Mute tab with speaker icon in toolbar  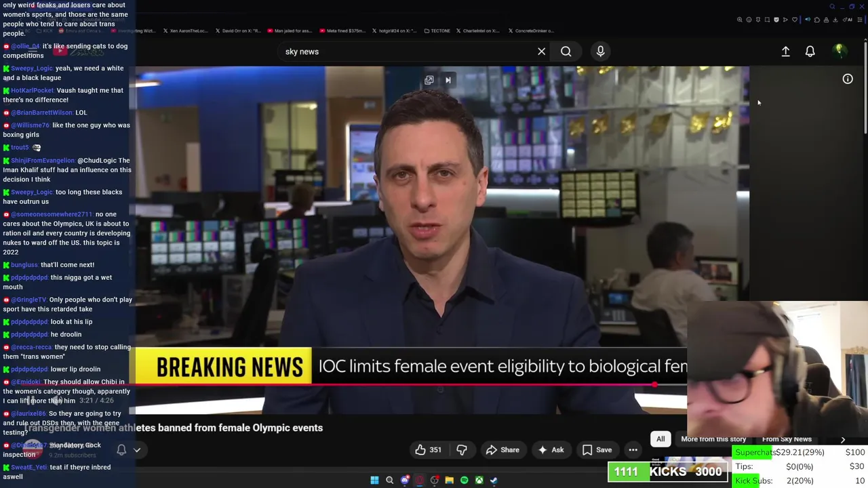point(808,20)
